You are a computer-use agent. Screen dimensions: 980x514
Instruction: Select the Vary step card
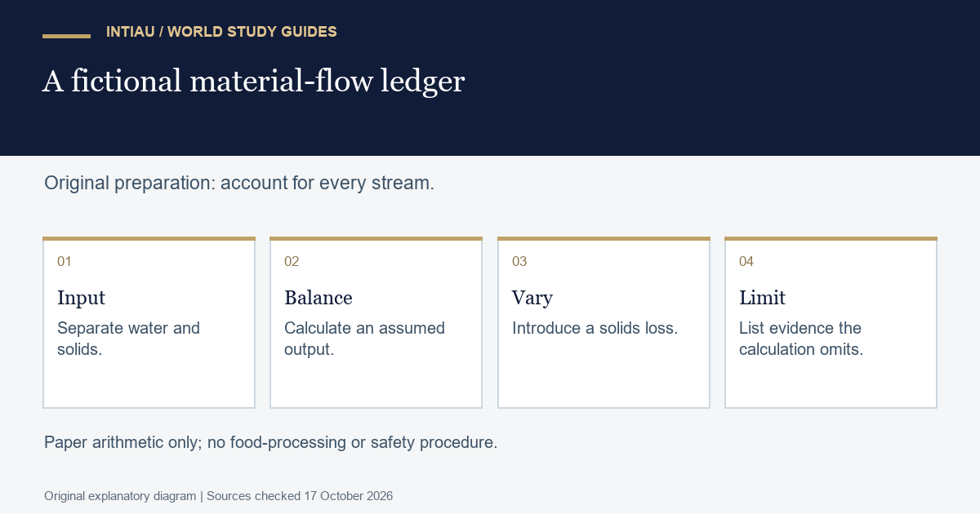pos(604,322)
